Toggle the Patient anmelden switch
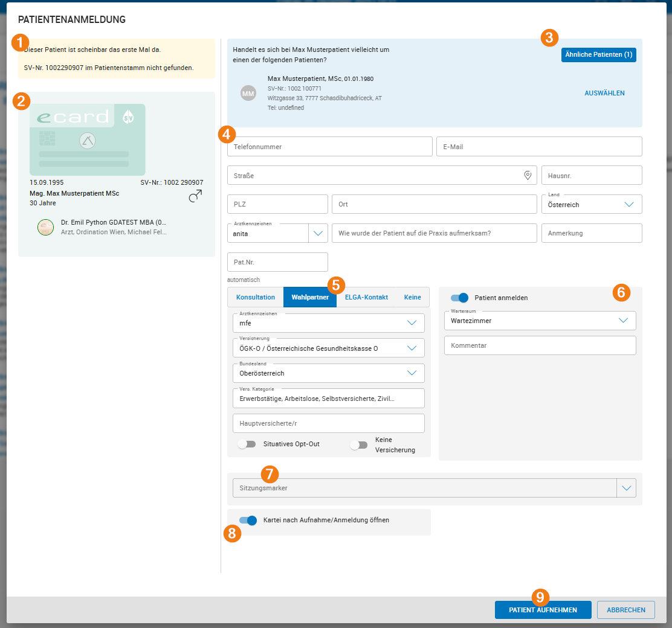672x628 pixels. tap(459, 298)
